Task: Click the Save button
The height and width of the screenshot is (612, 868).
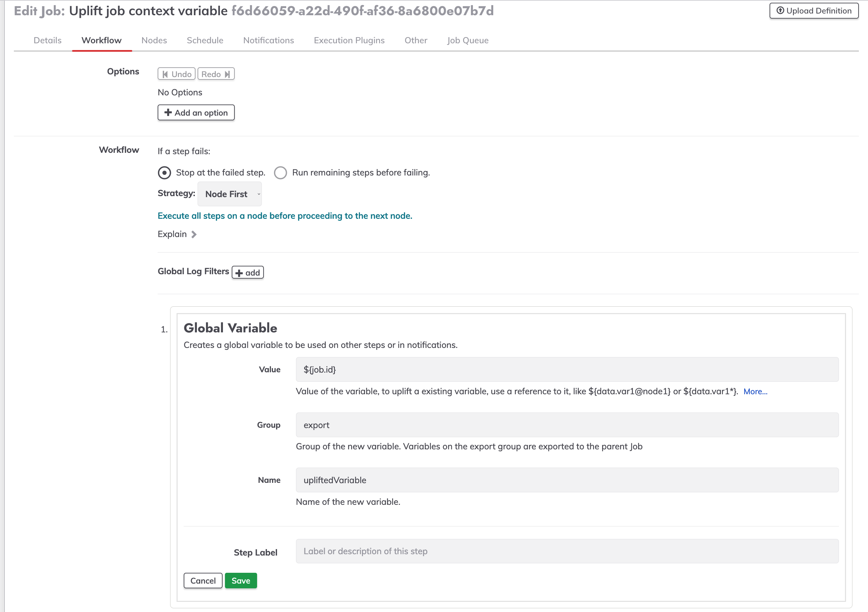Action: [241, 580]
